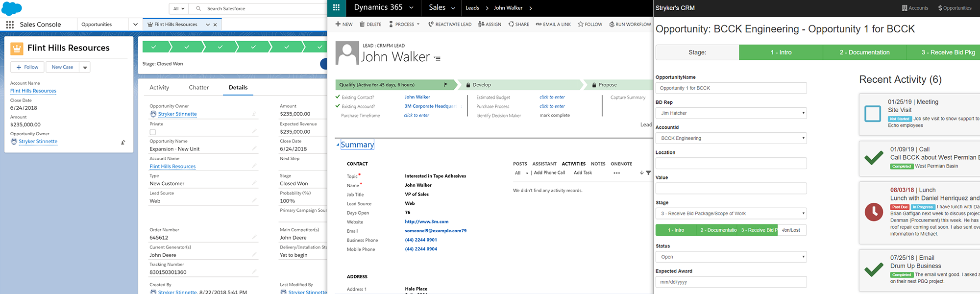
Task: Check the Site Visit meeting checkbox
Action: coord(873,114)
